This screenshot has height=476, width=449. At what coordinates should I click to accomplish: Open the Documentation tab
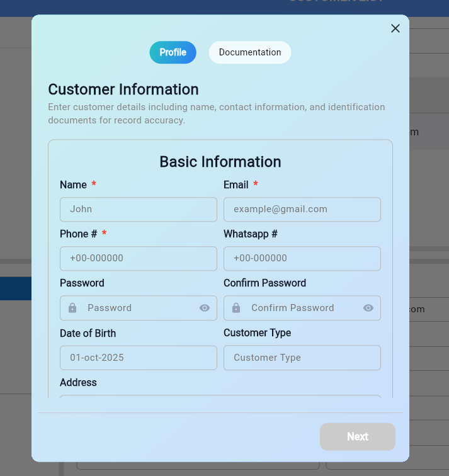(x=250, y=52)
